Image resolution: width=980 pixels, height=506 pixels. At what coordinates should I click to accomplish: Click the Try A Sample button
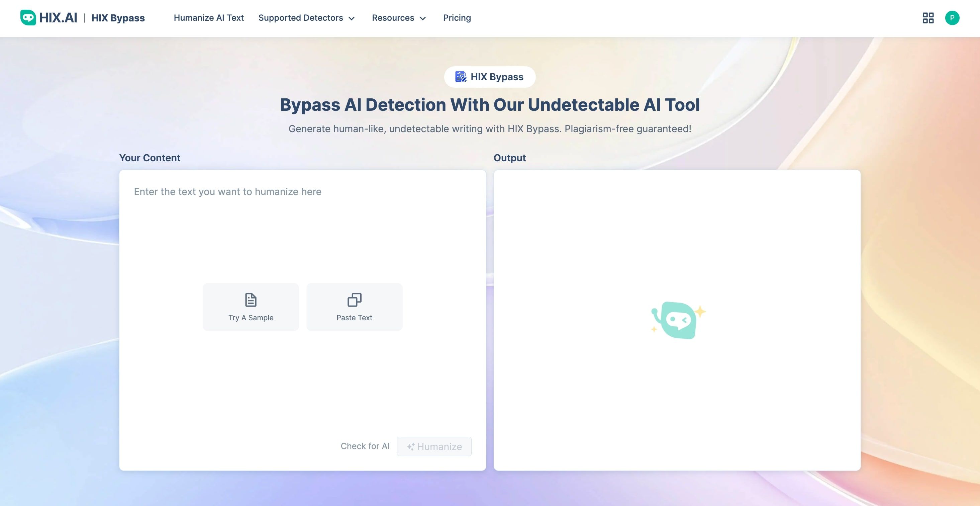(251, 307)
